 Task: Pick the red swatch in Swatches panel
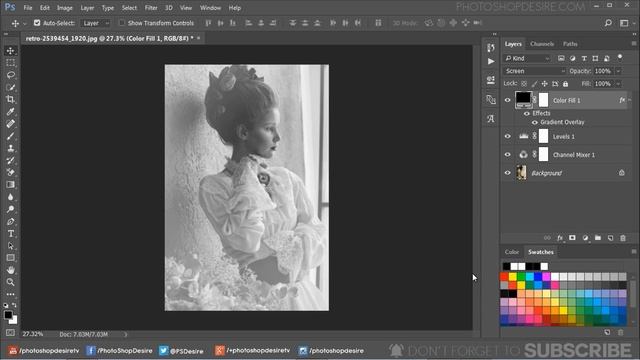pos(504,277)
